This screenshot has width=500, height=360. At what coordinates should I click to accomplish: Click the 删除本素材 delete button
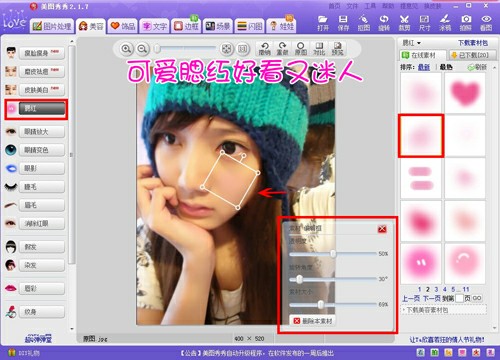(x=313, y=321)
